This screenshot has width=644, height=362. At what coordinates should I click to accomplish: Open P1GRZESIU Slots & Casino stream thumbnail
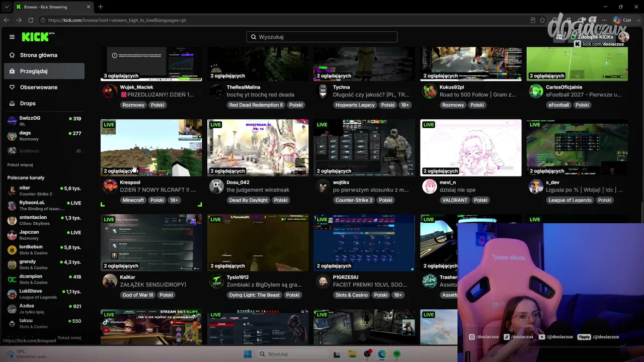pyautogui.click(x=364, y=243)
